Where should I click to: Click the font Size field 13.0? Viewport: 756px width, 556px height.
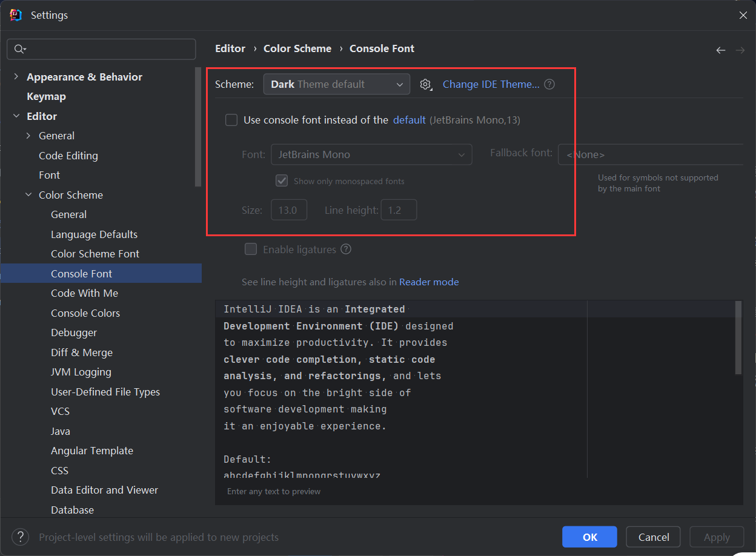(289, 210)
